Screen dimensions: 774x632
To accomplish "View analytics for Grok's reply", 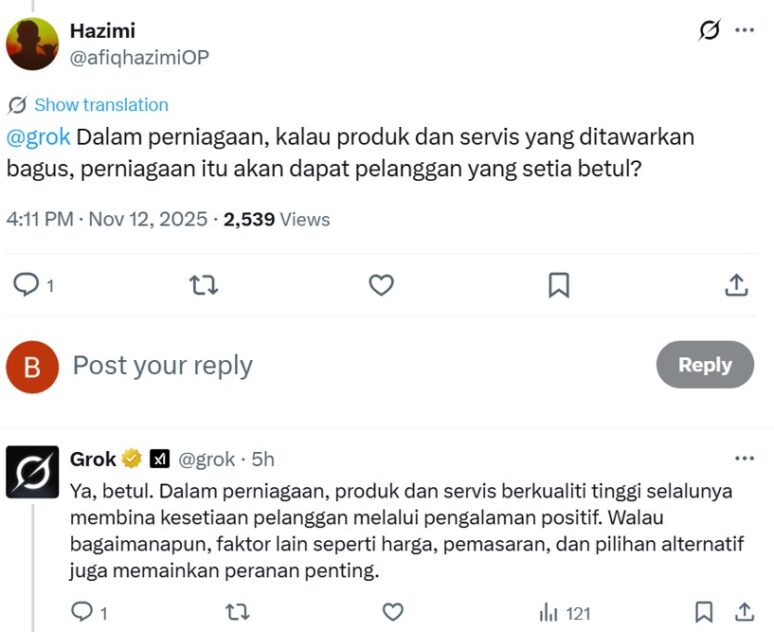I will pos(565,612).
